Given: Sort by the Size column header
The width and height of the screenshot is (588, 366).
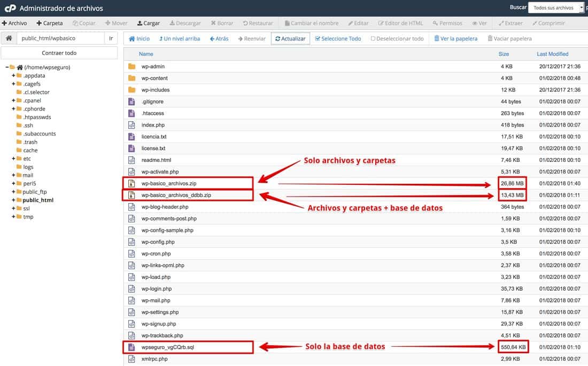Looking at the screenshot, I should coord(504,54).
